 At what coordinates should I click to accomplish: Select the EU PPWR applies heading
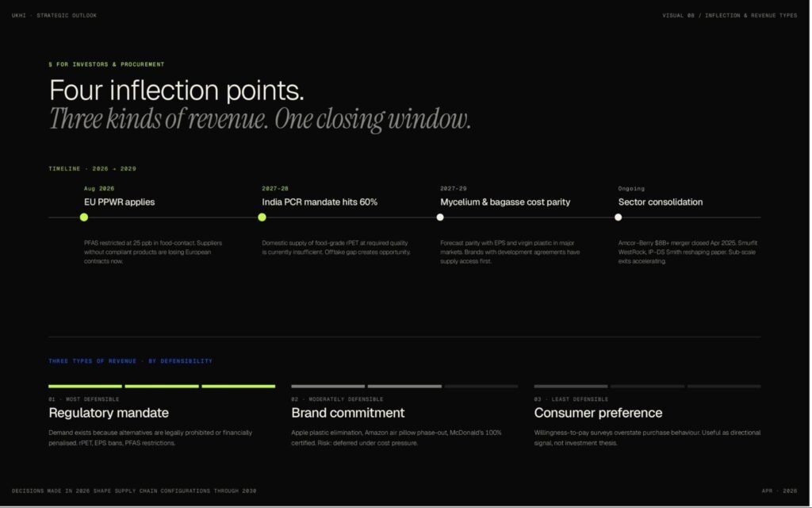click(119, 202)
